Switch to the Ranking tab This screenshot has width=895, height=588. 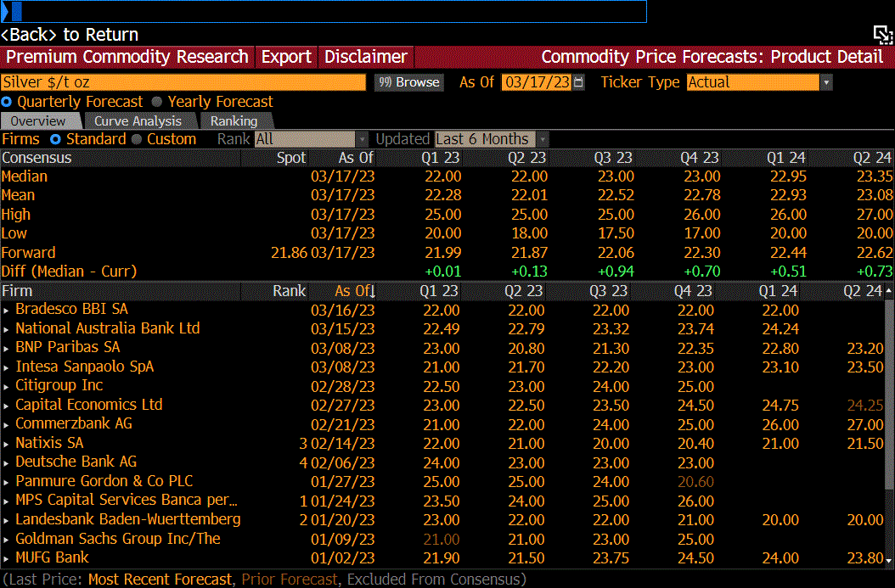pos(234,120)
